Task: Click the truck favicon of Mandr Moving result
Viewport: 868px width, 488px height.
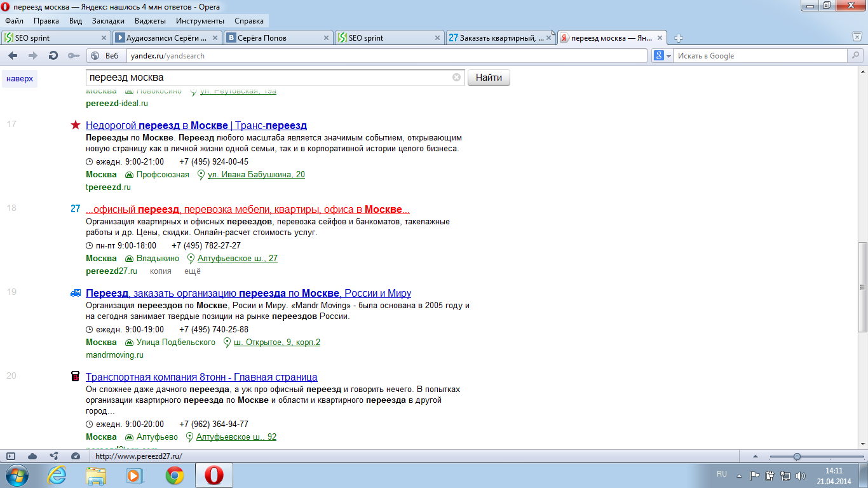Action: pyautogui.click(x=76, y=293)
